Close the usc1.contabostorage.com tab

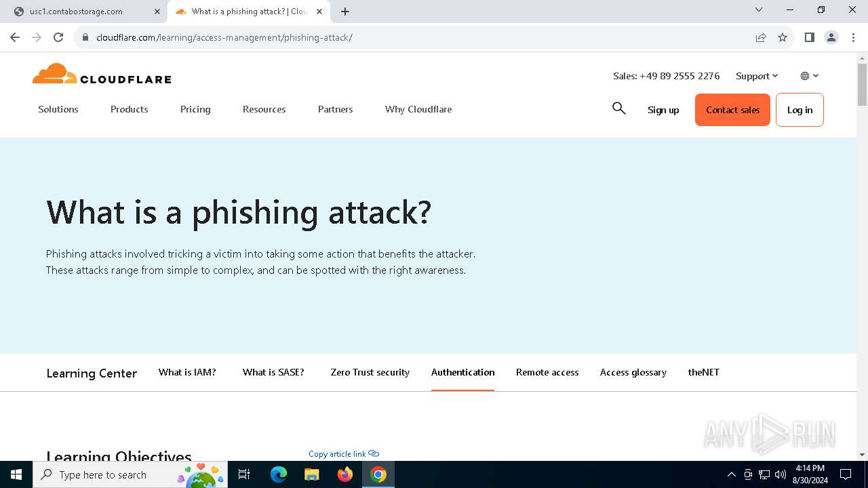click(x=157, y=12)
